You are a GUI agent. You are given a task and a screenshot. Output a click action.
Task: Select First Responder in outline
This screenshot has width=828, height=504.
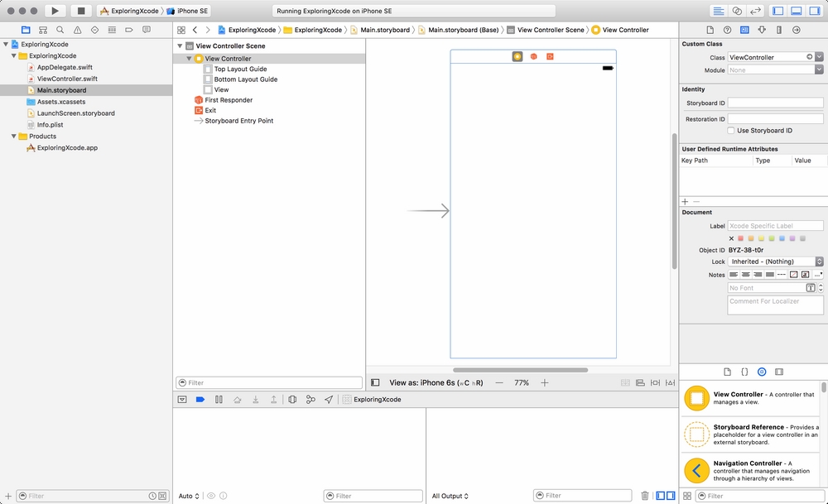229,100
